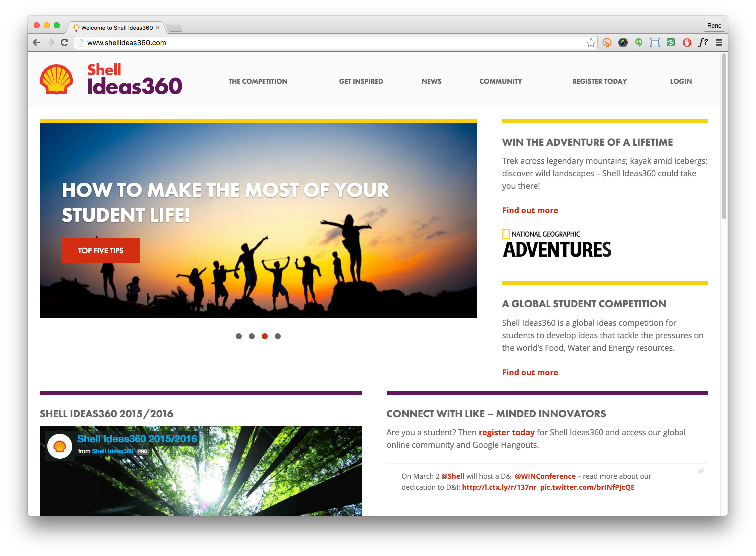
Task: Close the Welcome to Shell Ideas360 tab
Action: click(158, 28)
